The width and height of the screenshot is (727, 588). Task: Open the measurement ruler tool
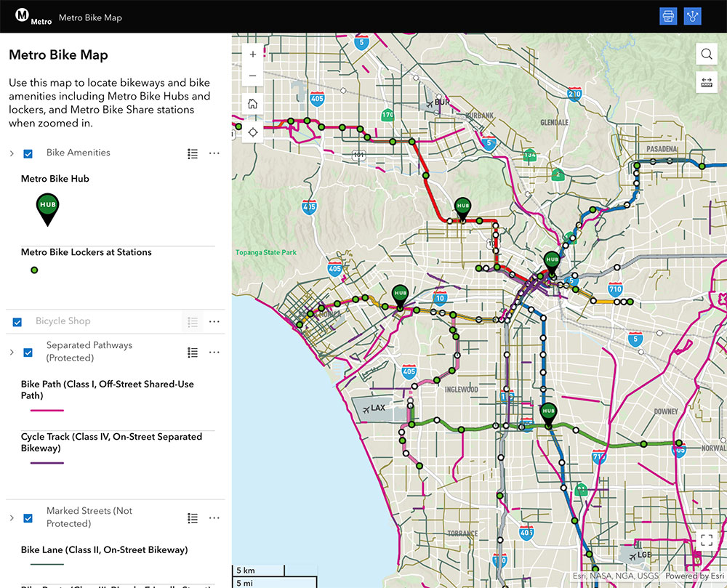(707, 82)
